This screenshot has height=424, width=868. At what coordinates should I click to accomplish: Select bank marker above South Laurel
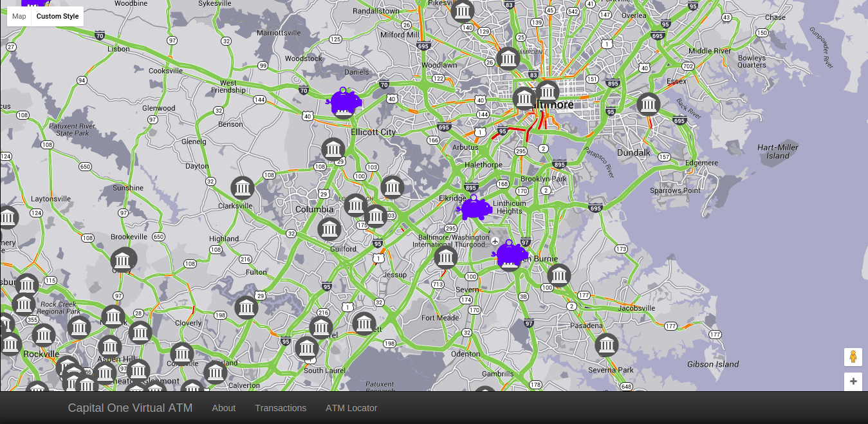pyautogui.click(x=307, y=348)
